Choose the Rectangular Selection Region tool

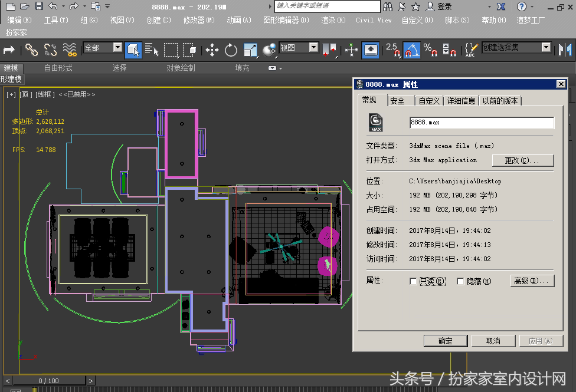171,50
